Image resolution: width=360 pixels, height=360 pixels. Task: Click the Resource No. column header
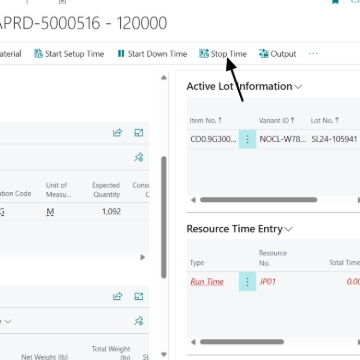pos(273,258)
